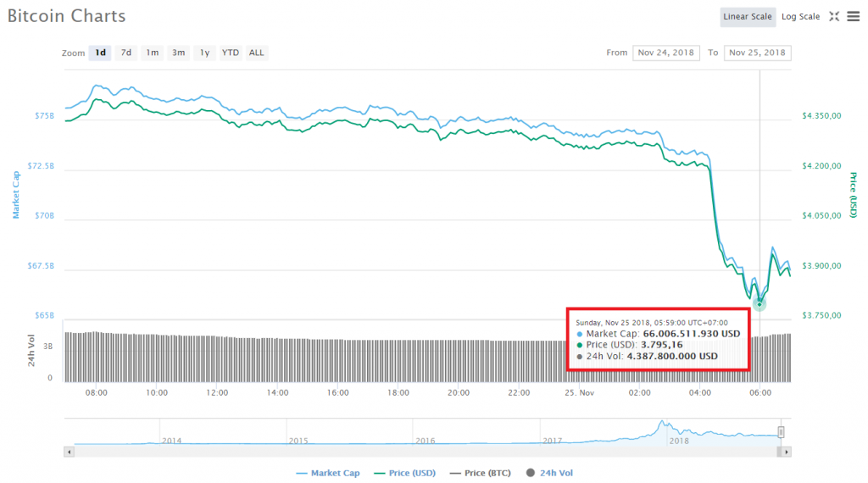This screenshot has height=483, width=868.
Task: Click the navigator range handle near 2018
Action: [781, 431]
